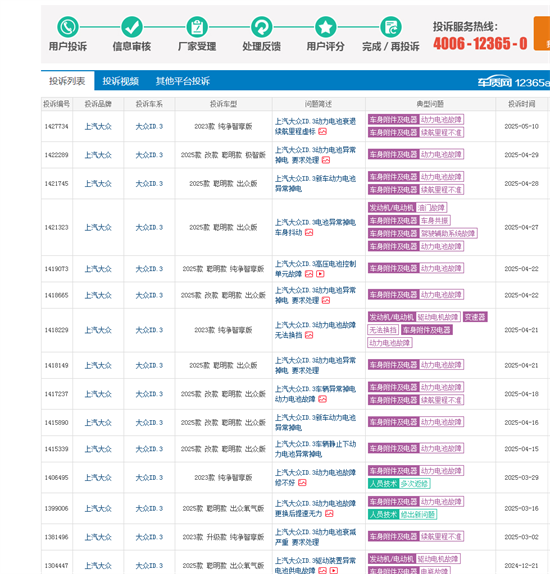Play video icon in complaint 1419073 description
550x574 pixels.
320,274
